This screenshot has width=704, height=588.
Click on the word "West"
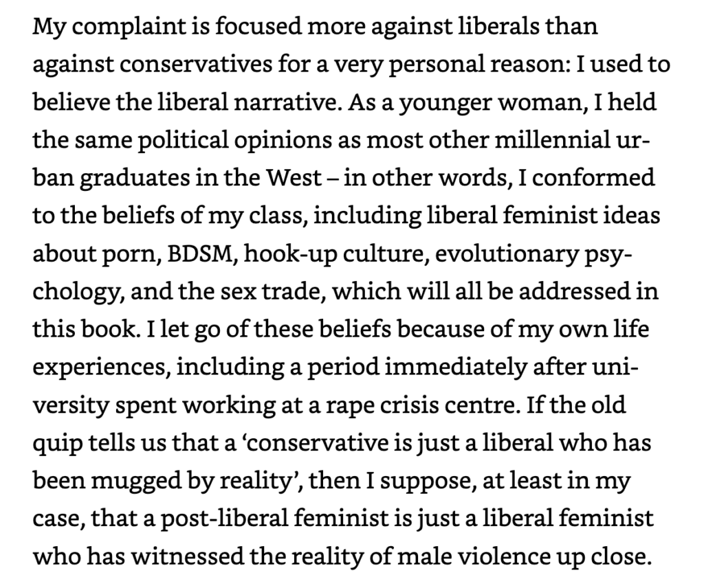pos(294,179)
